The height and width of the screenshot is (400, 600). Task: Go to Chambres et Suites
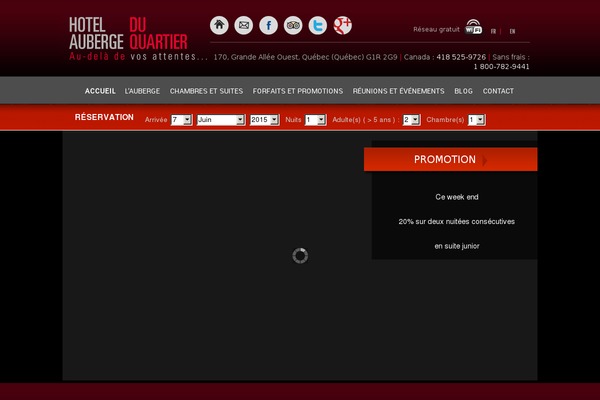pyautogui.click(x=206, y=91)
